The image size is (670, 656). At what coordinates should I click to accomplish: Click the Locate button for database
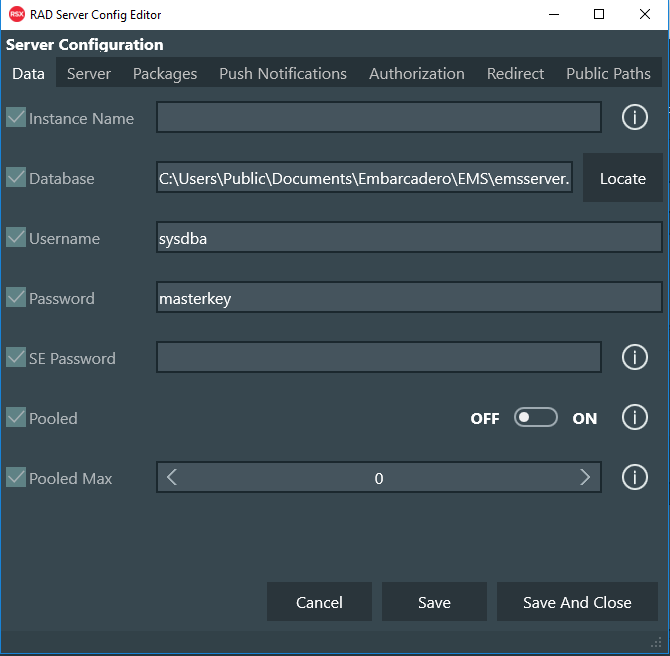pos(623,178)
